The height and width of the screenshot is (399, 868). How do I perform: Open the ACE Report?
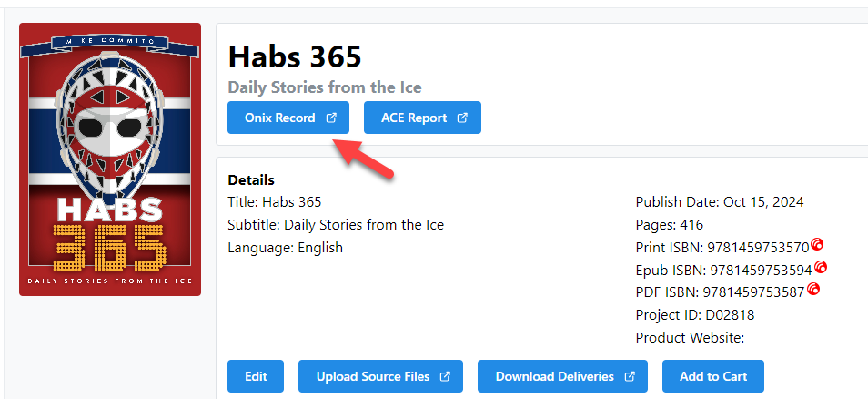click(x=414, y=118)
